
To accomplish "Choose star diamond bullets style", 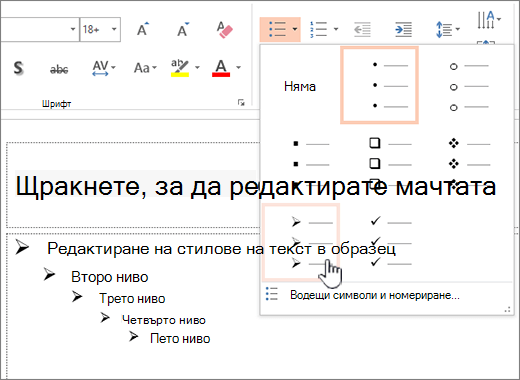I will (x=469, y=163).
